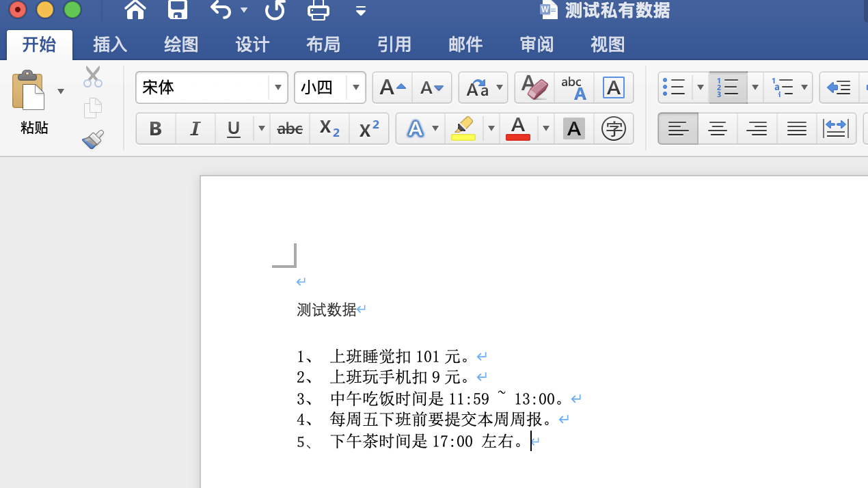The height and width of the screenshot is (488, 868).
Task: Toggle strikethrough formatting
Action: (289, 128)
